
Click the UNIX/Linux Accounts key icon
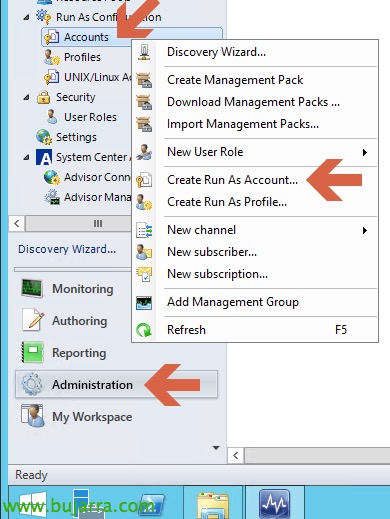coord(52,77)
